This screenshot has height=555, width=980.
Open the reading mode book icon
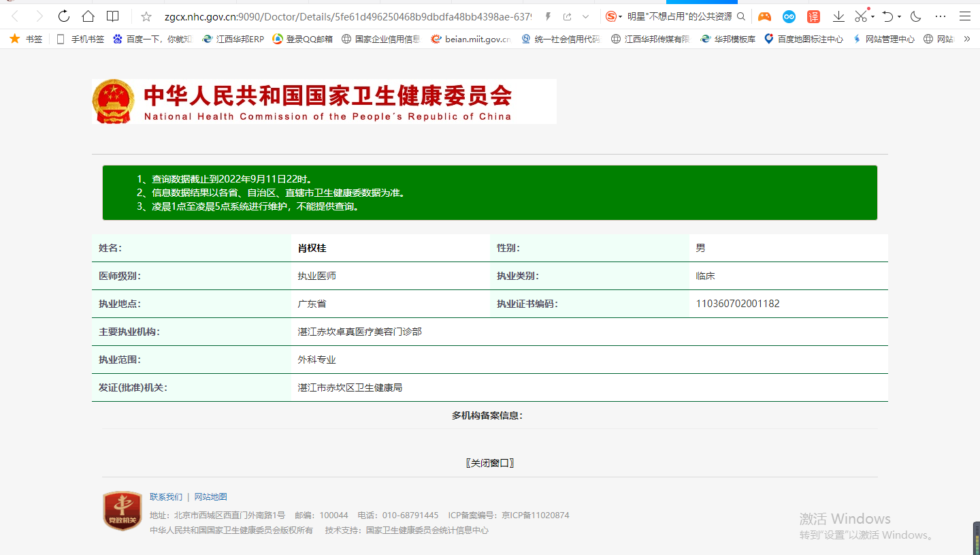113,16
